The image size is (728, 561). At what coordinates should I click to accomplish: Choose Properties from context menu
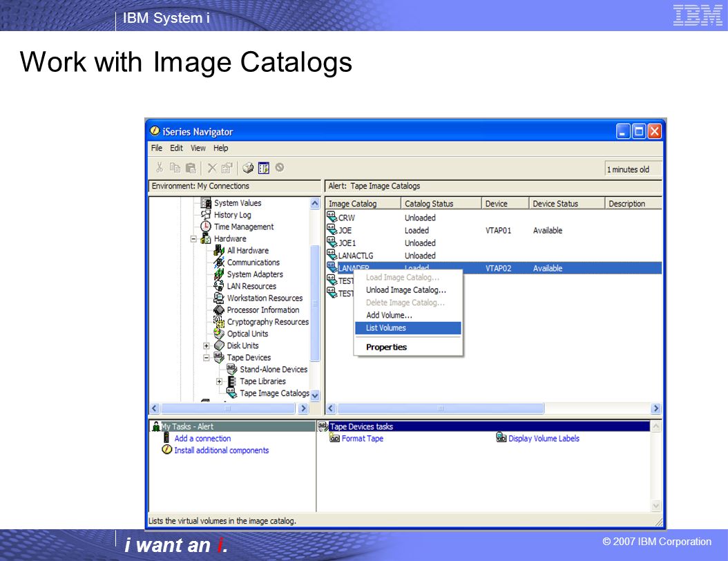click(x=408, y=347)
